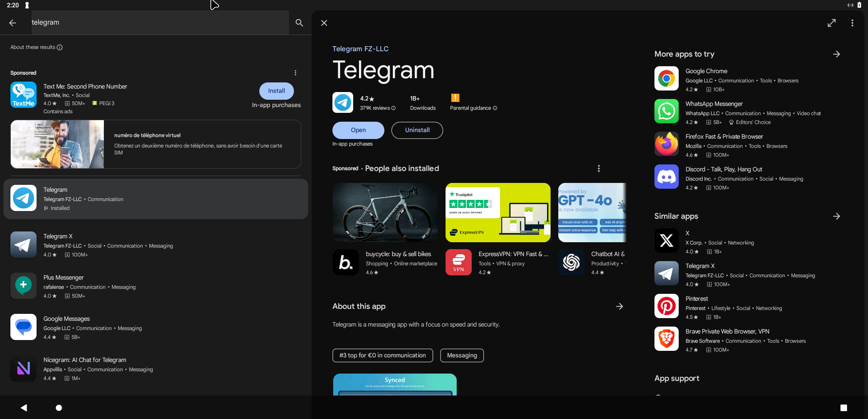Image resolution: width=868 pixels, height=419 pixels.
Task: Open the Telegram app
Action: click(x=358, y=130)
